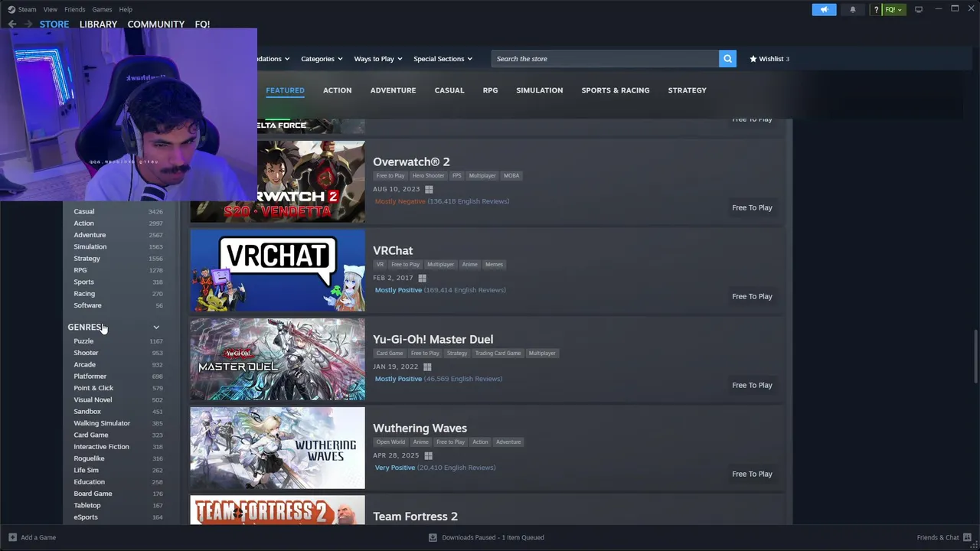
Task: Click the Wuthering Waves capsule thumbnail
Action: click(x=278, y=448)
